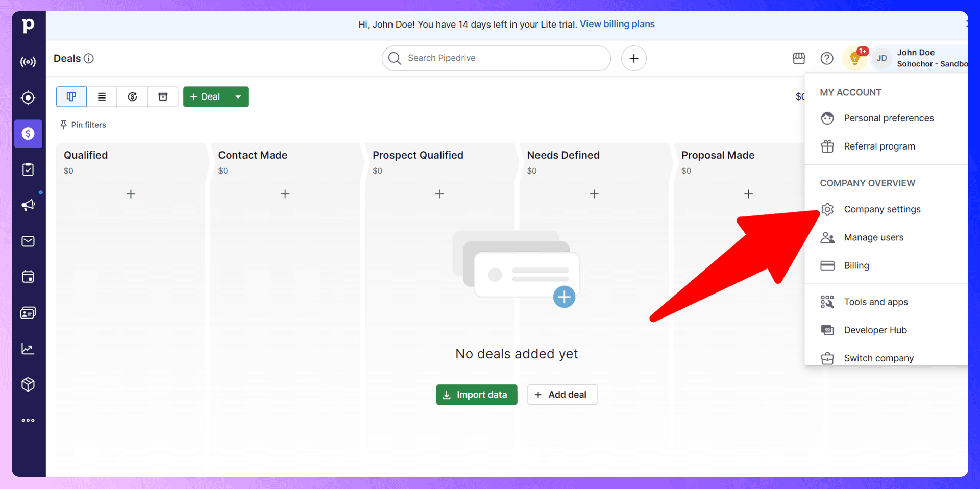Open the Contacts card sidebar icon
This screenshot has width=980, height=489.
click(x=28, y=313)
